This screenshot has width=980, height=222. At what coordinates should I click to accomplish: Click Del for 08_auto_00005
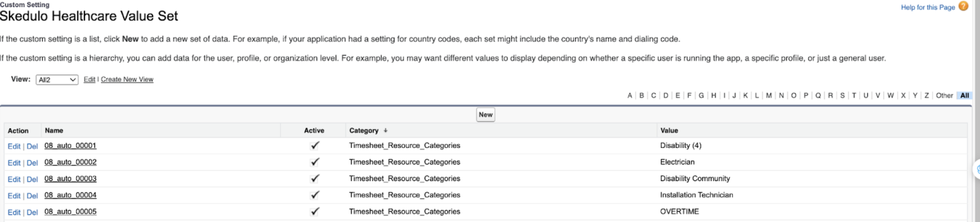32,212
